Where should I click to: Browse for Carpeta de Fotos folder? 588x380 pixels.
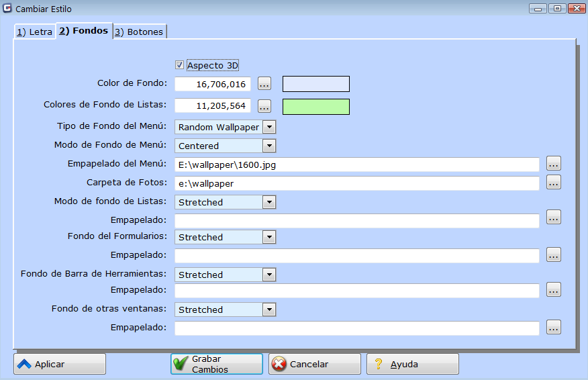click(553, 183)
